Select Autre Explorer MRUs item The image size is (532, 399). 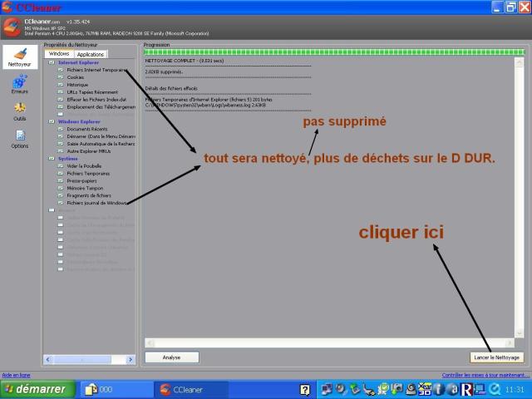click(89, 151)
